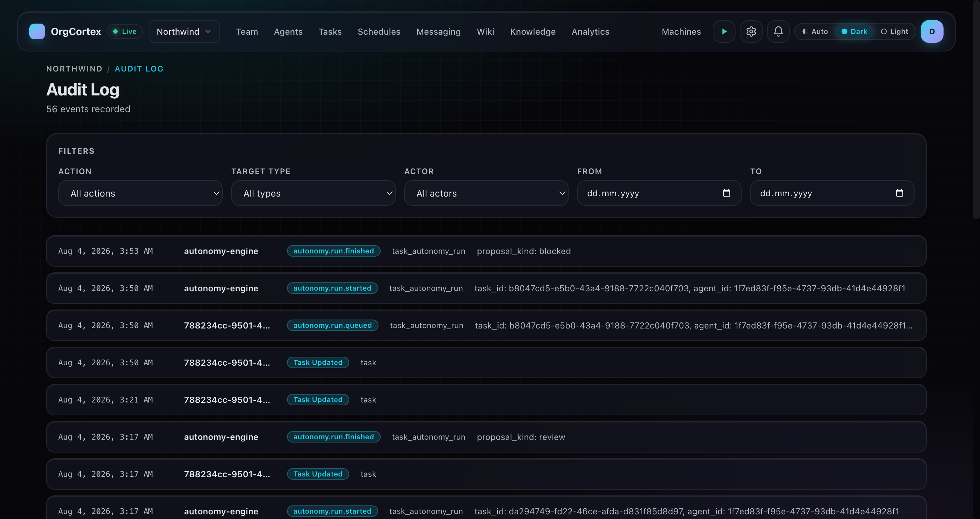Open settings via the gear icon
The height and width of the screenshot is (519, 980).
[x=751, y=31]
